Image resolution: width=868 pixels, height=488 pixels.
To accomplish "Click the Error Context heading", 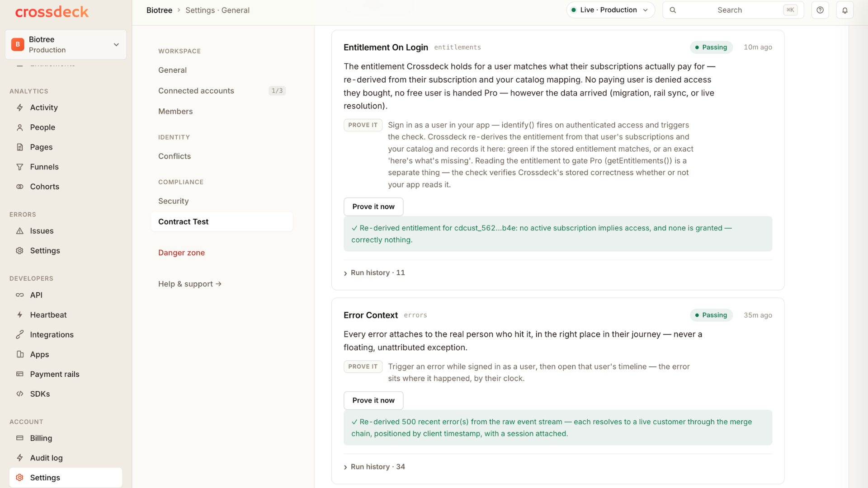I will click(371, 315).
